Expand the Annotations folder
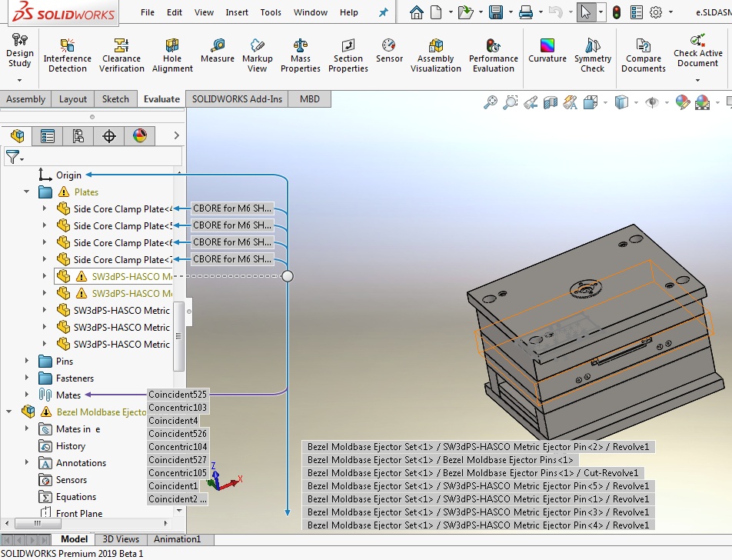 [27, 462]
